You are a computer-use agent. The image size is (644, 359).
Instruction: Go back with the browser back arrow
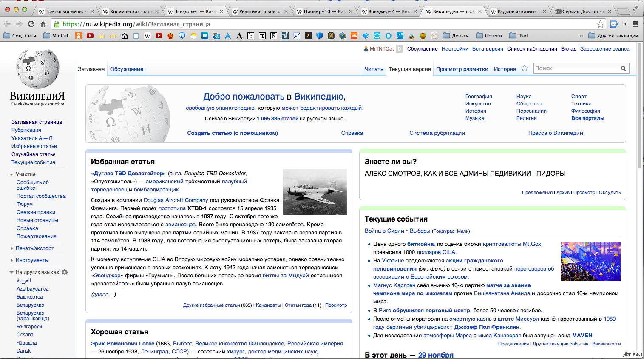point(7,24)
